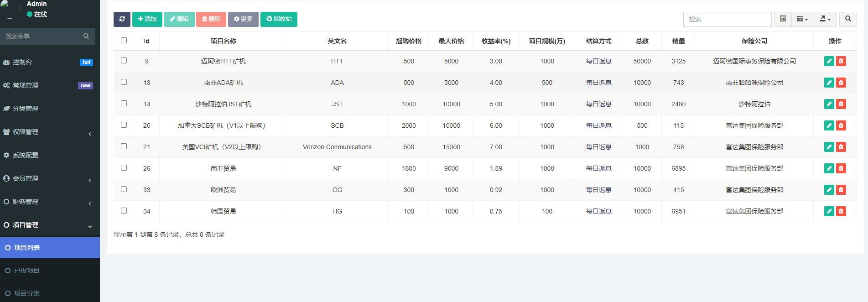Click the magnifier search button at top right
This screenshot has height=302, width=868.
tap(848, 19)
